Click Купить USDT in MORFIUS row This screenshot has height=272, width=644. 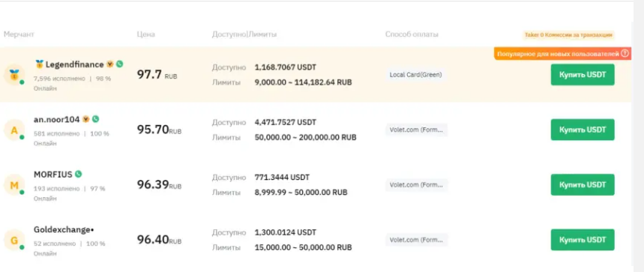(583, 184)
